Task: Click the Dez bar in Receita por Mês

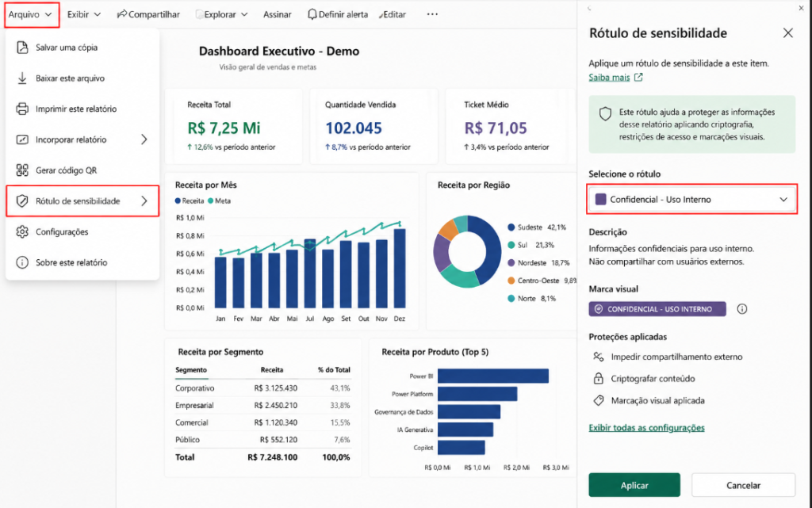Action: (x=400, y=269)
